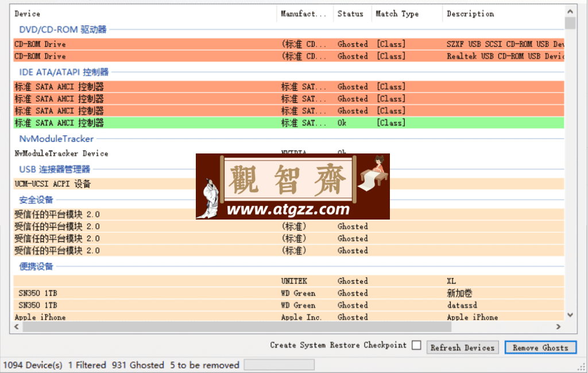
Task: Collapse the DVD/CD-ROM 驱动器 group header
Action: [x=63, y=30]
